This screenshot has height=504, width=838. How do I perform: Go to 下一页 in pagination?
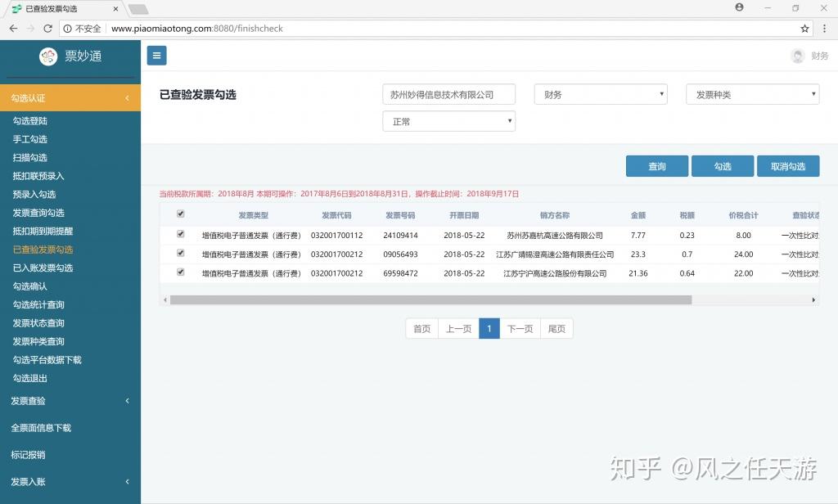pos(520,329)
